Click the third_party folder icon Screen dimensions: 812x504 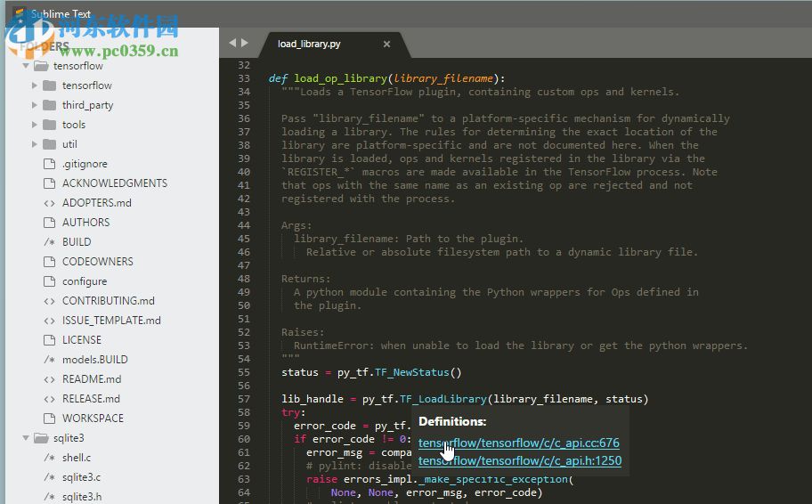tap(50, 105)
